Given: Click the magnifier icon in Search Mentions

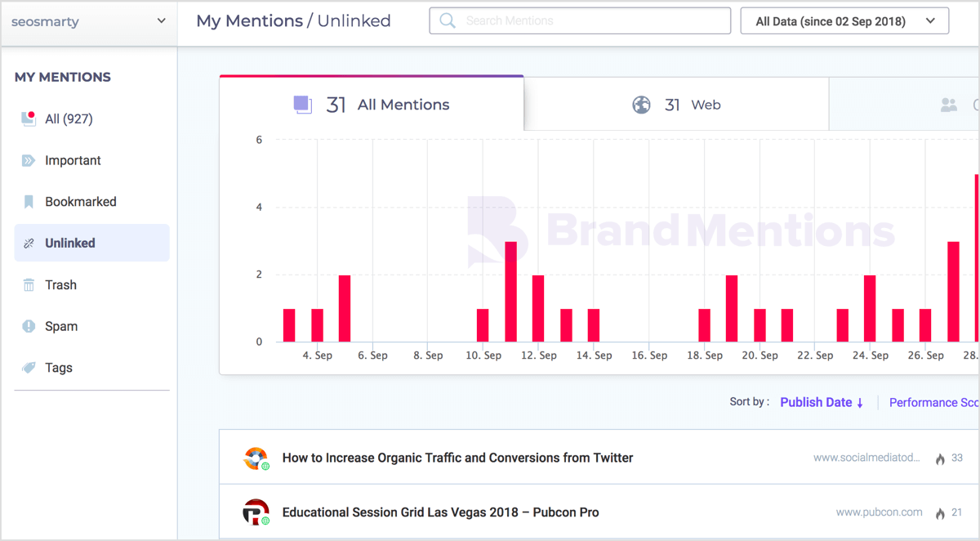Looking at the screenshot, I should 447,20.
